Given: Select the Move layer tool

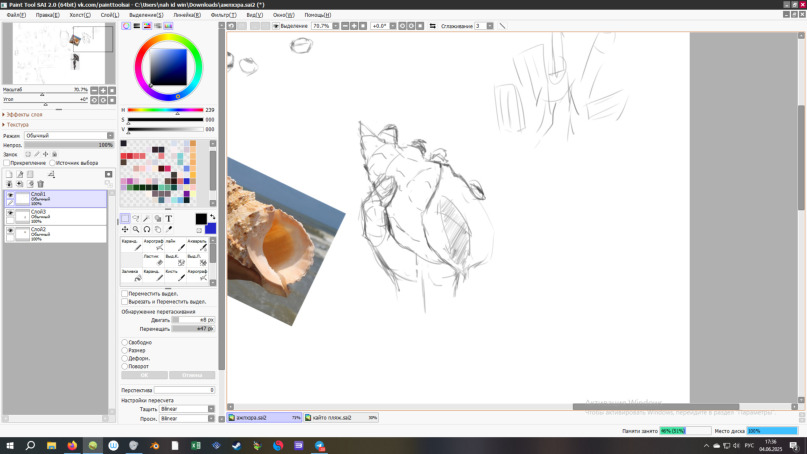Looking at the screenshot, I should coord(125,229).
